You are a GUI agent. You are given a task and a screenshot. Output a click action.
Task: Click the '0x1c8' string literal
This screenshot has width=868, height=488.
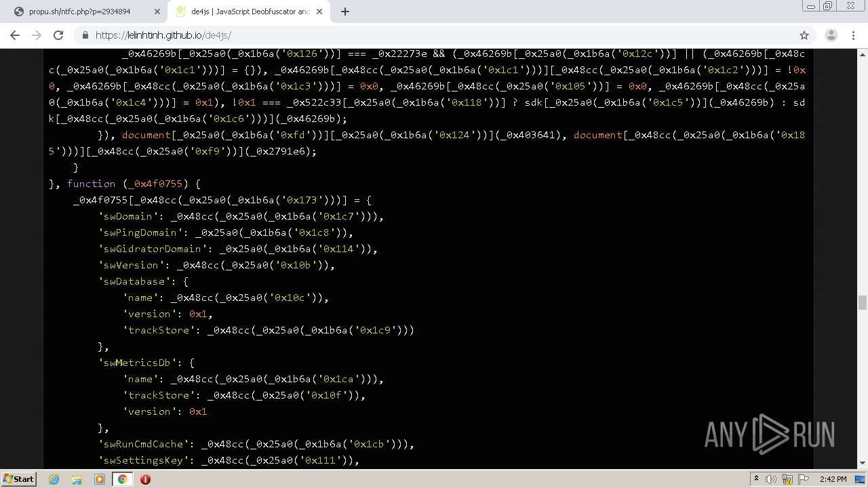(315, 232)
